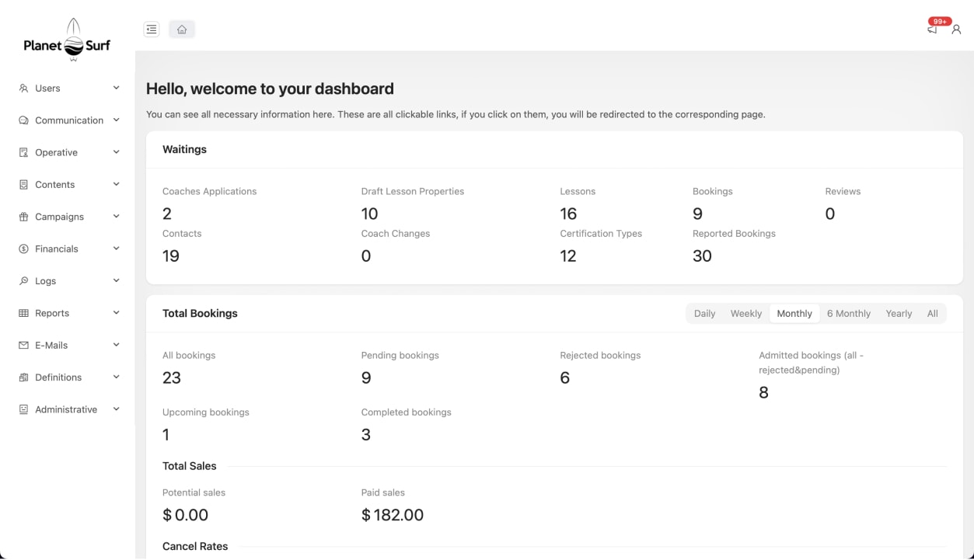The width and height of the screenshot is (974, 560).
Task: Select the 6 Monthly bookings range
Action: (848, 314)
